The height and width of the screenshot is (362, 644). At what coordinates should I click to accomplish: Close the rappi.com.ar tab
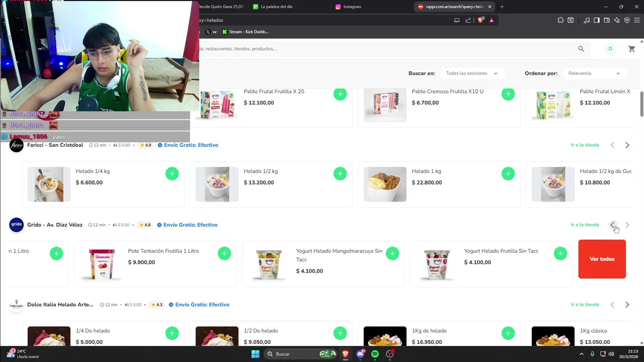(x=490, y=7)
